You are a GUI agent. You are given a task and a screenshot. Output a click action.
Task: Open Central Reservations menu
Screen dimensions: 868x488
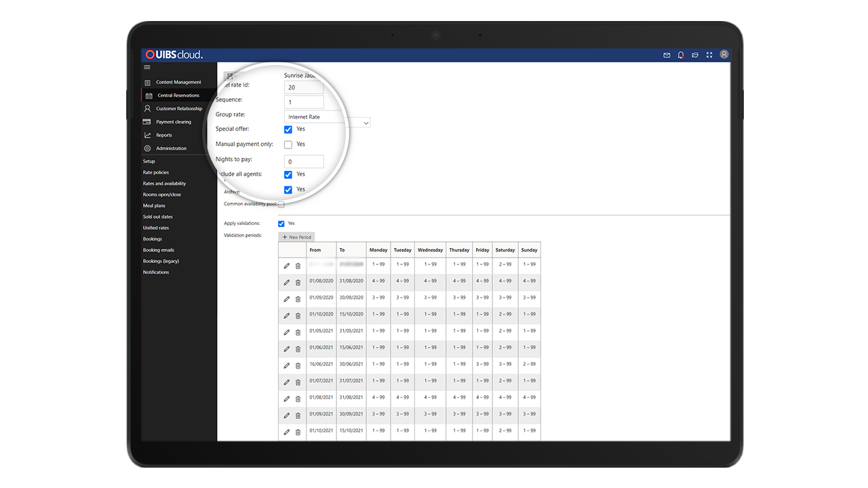(178, 96)
